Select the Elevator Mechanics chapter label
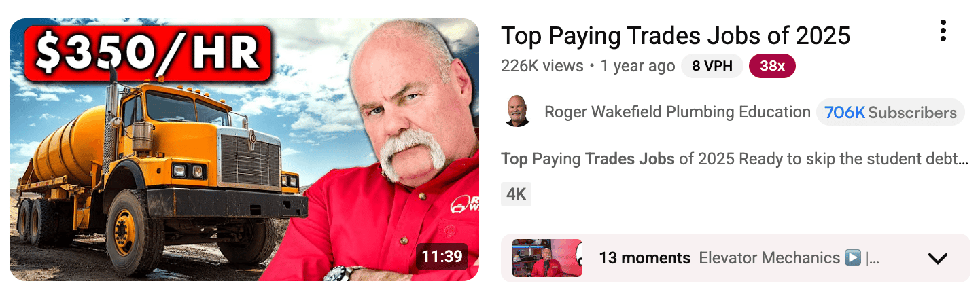This screenshot has width=980, height=292. click(770, 258)
